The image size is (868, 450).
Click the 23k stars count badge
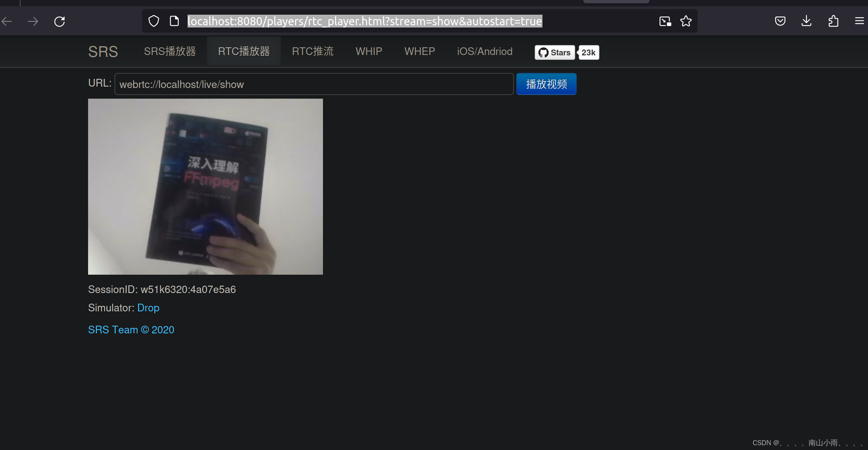click(588, 52)
